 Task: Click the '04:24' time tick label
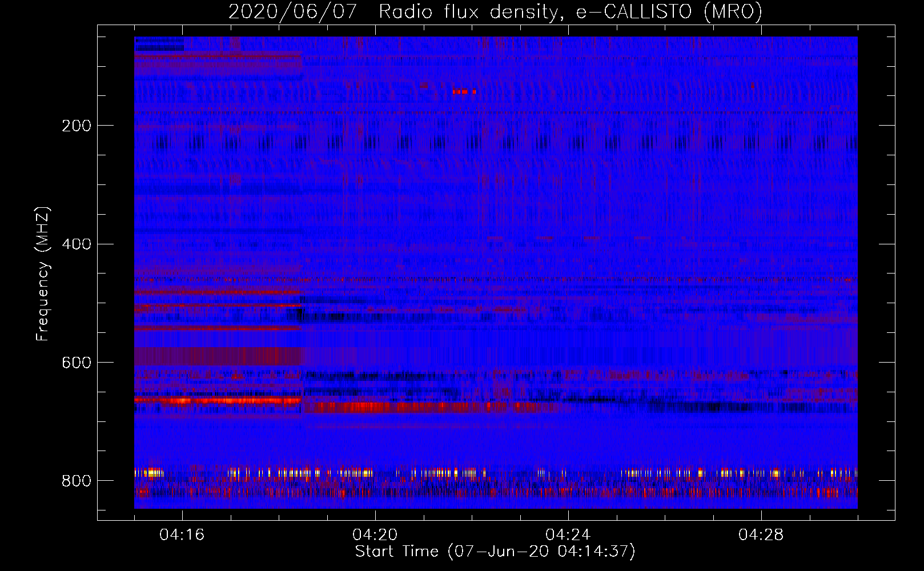tap(568, 535)
